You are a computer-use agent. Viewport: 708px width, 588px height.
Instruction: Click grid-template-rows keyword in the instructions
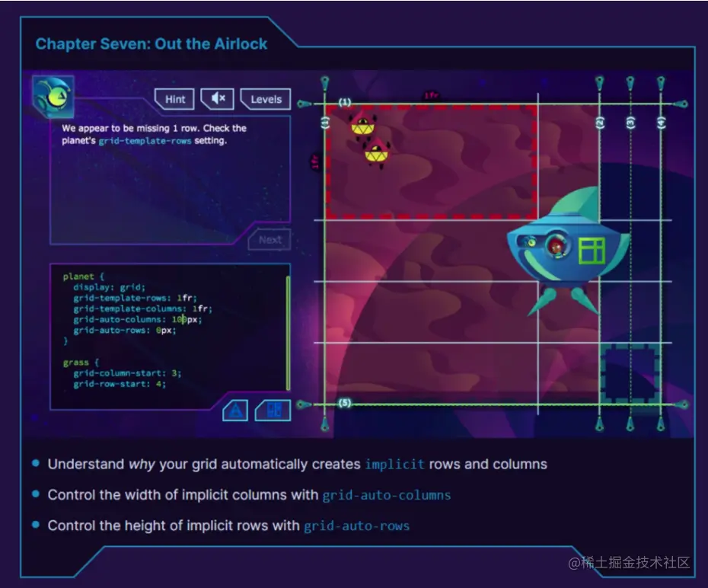(145, 141)
